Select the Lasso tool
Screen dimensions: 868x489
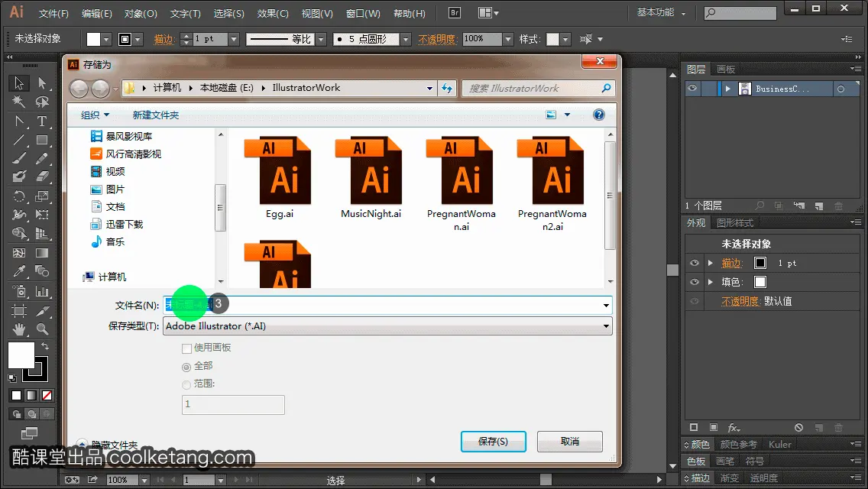click(42, 102)
